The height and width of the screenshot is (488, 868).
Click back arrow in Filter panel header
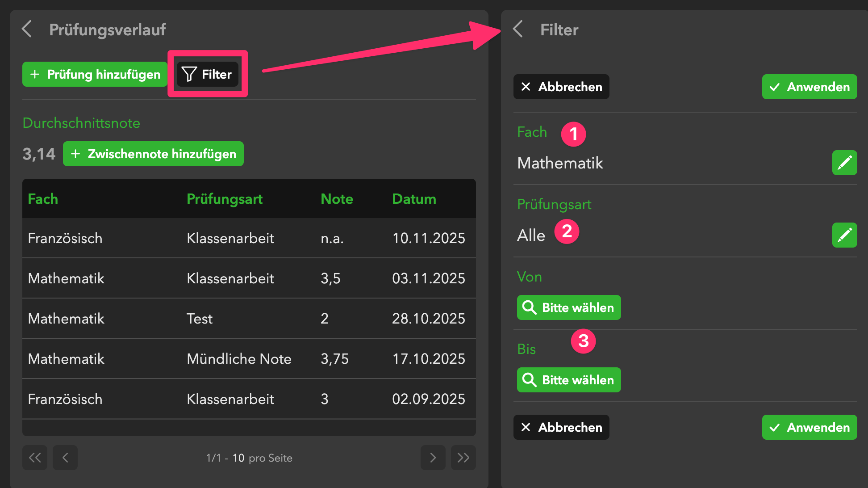click(x=518, y=29)
